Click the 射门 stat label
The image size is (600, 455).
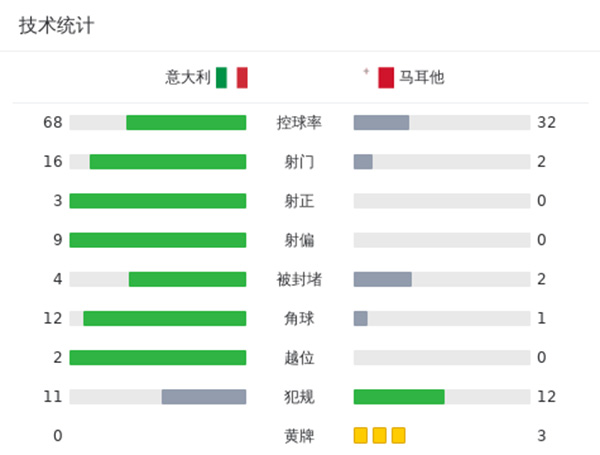coord(299,162)
